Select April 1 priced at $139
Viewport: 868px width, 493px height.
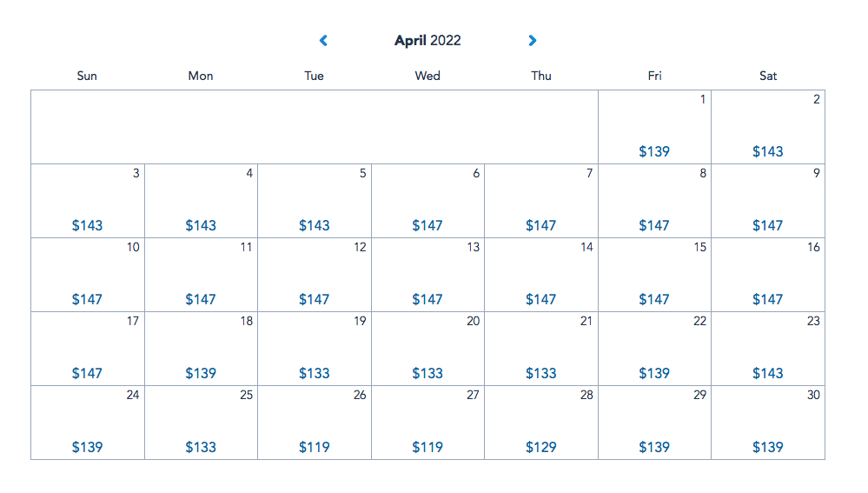(654, 127)
